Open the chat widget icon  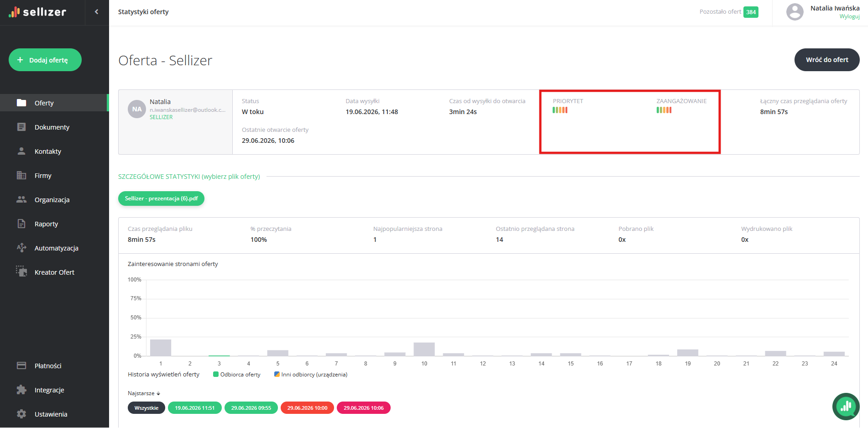846,406
